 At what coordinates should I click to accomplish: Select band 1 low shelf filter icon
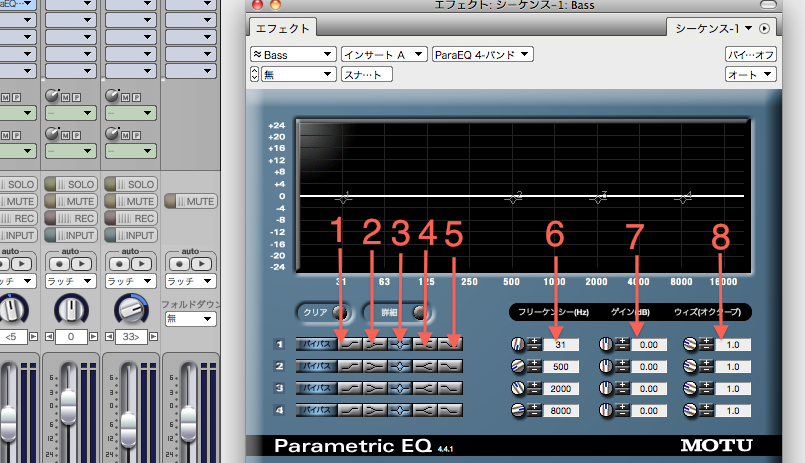[375, 344]
